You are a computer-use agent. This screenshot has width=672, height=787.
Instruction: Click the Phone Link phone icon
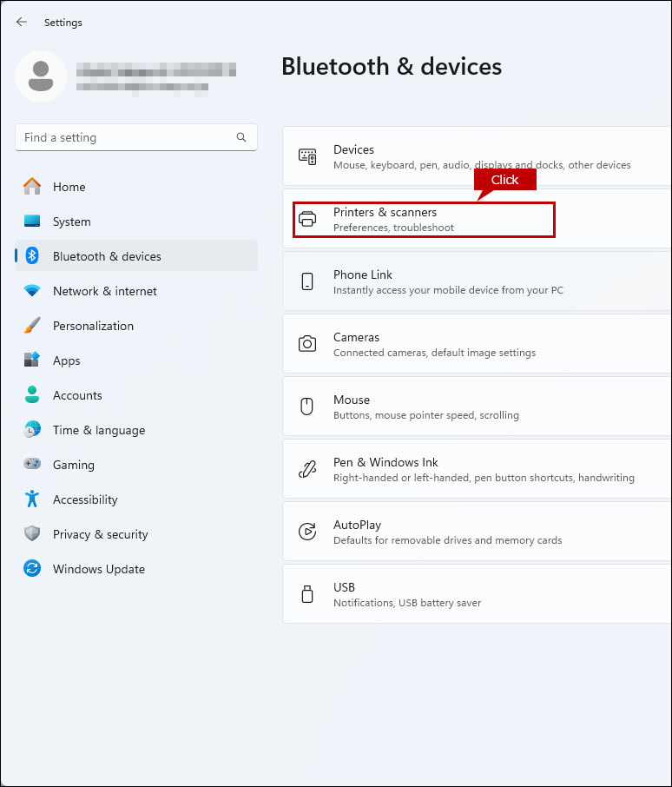[x=307, y=281]
